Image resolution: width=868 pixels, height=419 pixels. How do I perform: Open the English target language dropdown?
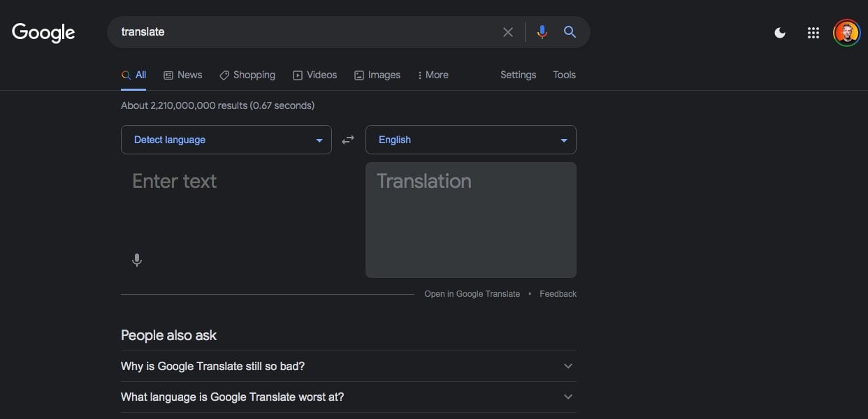(x=470, y=140)
